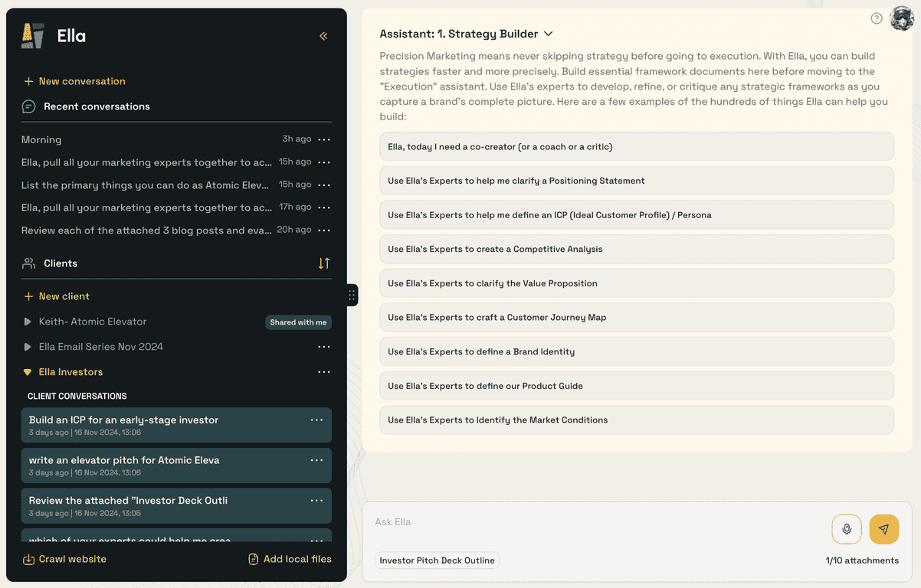Open options for the Morning conversation
The width and height of the screenshot is (921, 588).
324,139
